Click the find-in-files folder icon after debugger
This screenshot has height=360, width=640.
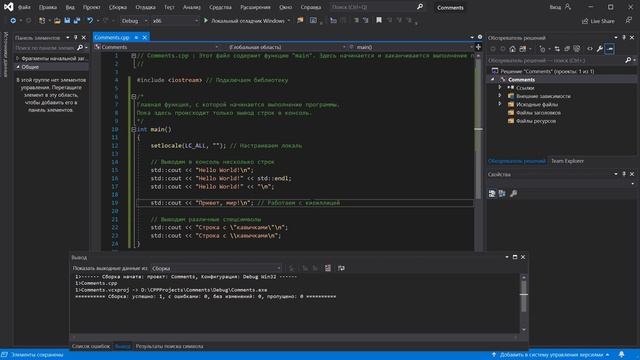pos(300,20)
